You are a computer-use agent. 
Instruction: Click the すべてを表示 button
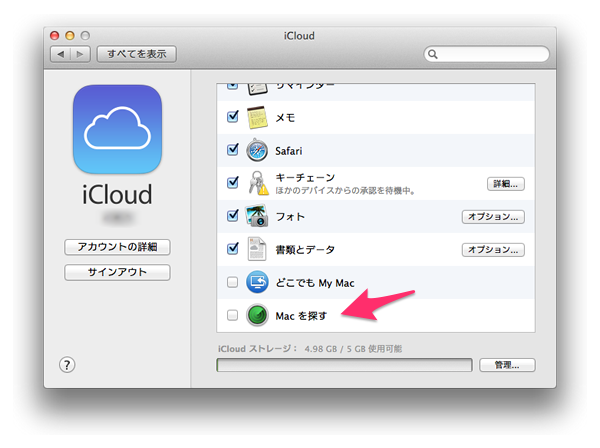pyautogui.click(x=137, y=54)
